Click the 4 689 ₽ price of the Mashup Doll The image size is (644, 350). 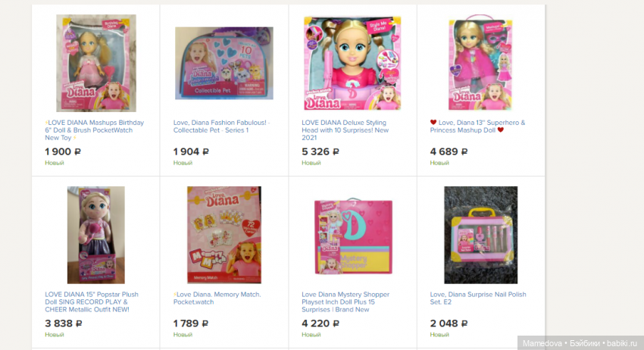click(x=449, y=152)
